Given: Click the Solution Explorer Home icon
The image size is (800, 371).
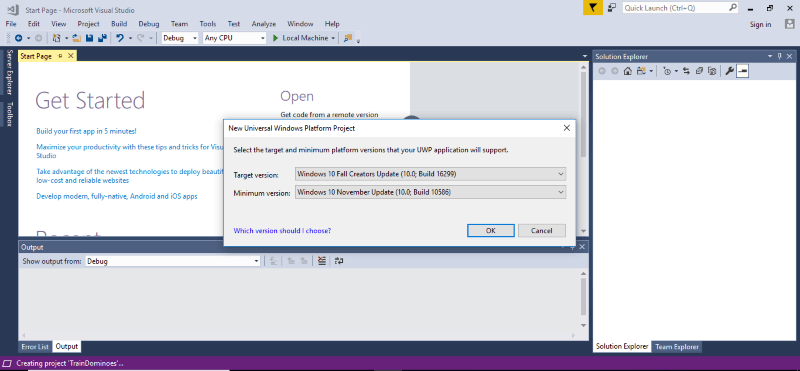Looking at the screenshot, I should [628, 71].
